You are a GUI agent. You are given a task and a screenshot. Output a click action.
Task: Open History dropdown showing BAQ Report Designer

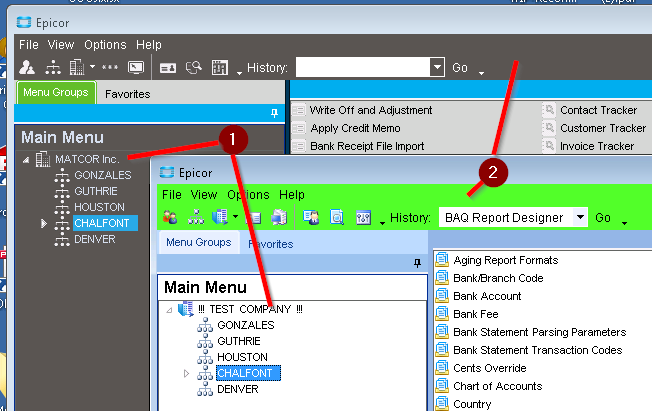pos(580,217)
